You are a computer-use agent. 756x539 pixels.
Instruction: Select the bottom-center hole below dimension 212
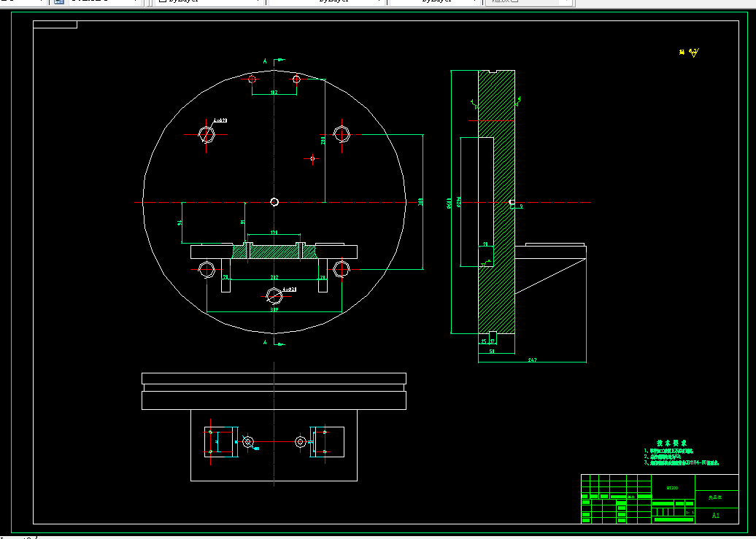tap(274, 295)
